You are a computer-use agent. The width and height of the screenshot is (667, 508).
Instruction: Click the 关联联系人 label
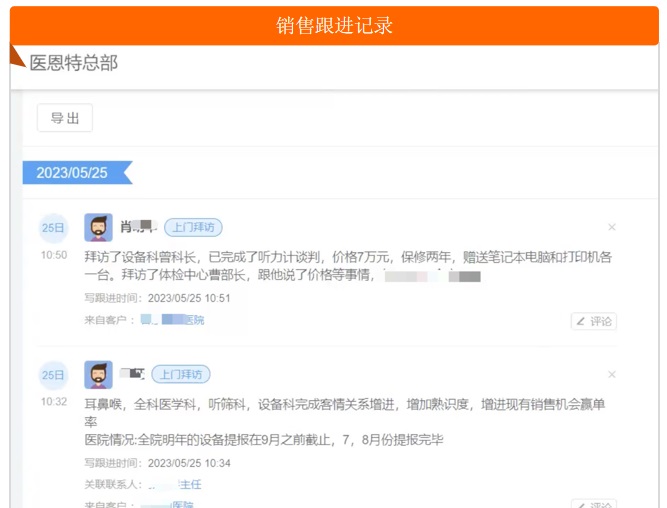point(113,484)
